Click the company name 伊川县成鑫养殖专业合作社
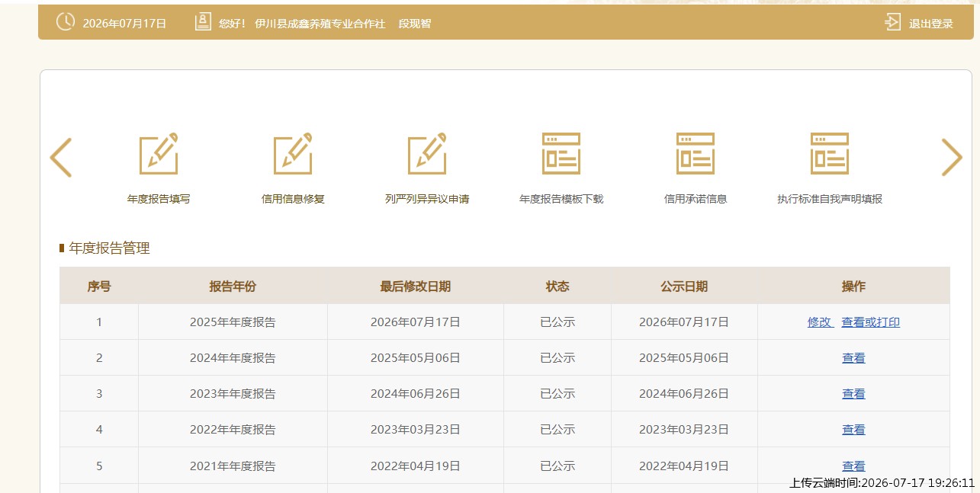The height and width of the screenshot is (493, 980). (320, 24)
